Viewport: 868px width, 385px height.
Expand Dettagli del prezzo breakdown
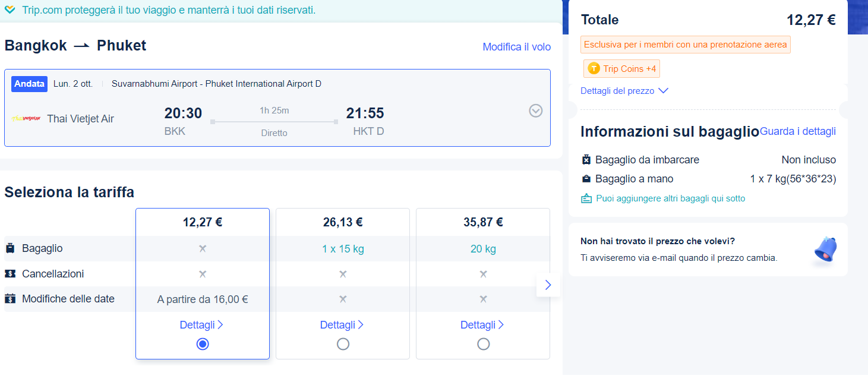tap(624, 91)
